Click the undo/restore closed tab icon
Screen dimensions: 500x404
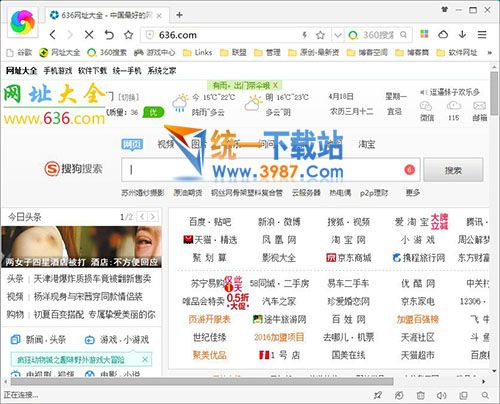(109, 34)
